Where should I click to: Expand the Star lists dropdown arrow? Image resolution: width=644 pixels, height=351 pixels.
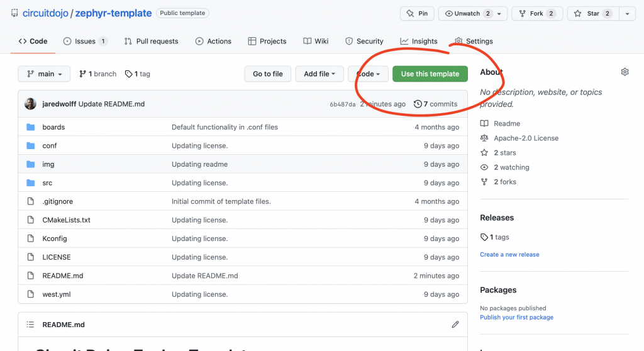[627, 14]
